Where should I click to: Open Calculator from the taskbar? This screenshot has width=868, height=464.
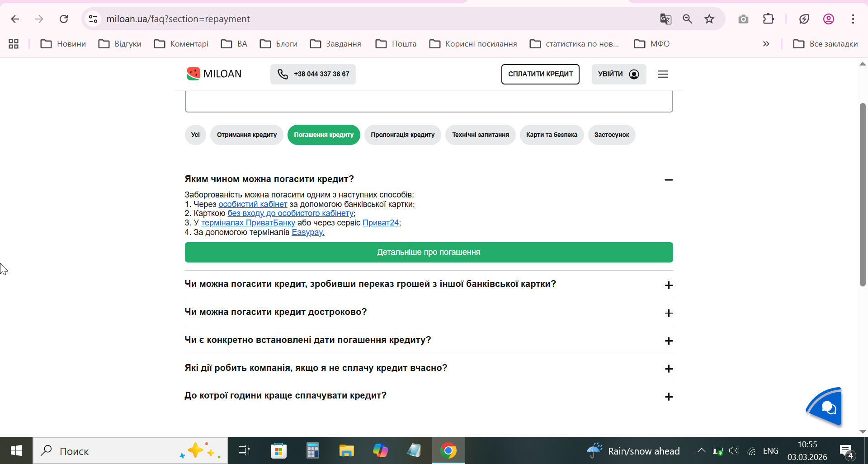coord(312,450)
